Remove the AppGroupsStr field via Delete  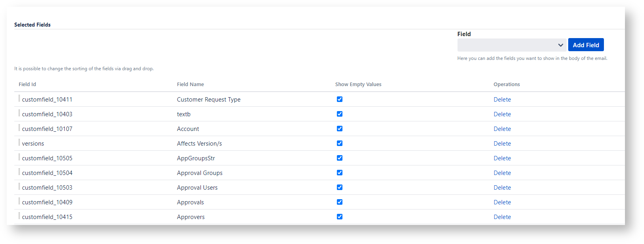(502, 158)
